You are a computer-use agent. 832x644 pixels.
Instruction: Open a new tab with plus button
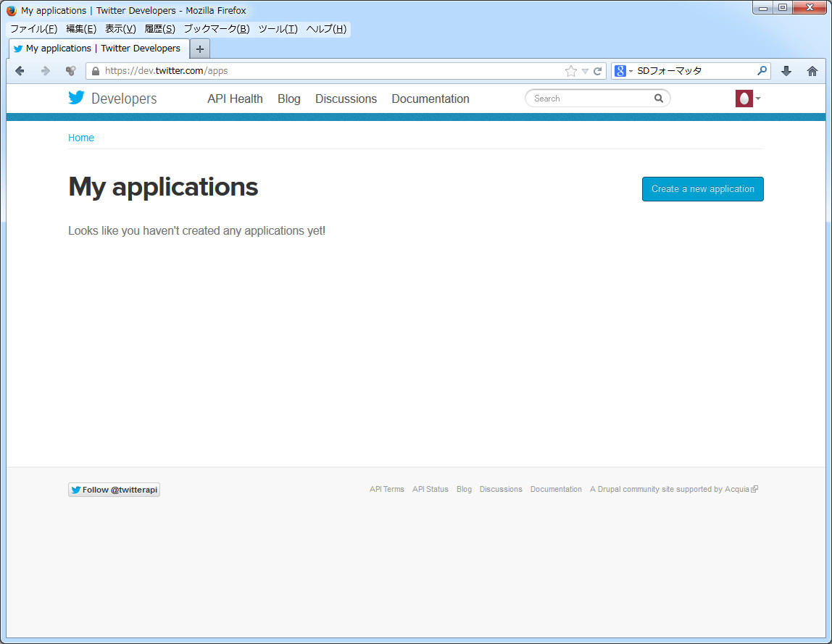200,49
